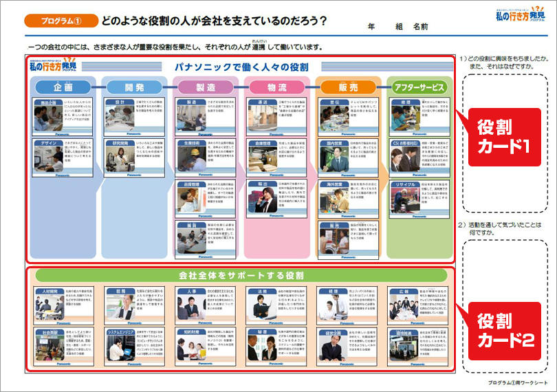Open the 修理 role card

coord(419,117)
